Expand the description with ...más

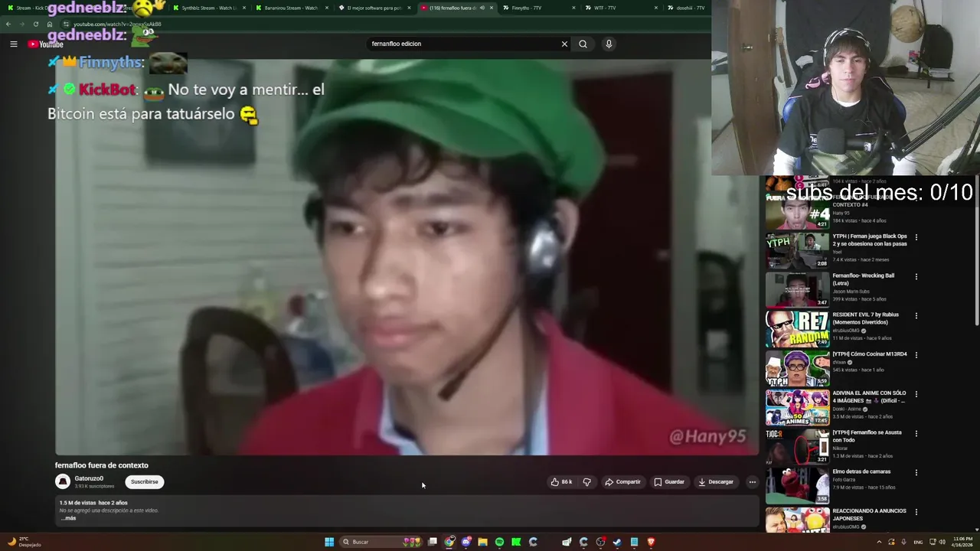pyautogui.click(x=68, y=518)
